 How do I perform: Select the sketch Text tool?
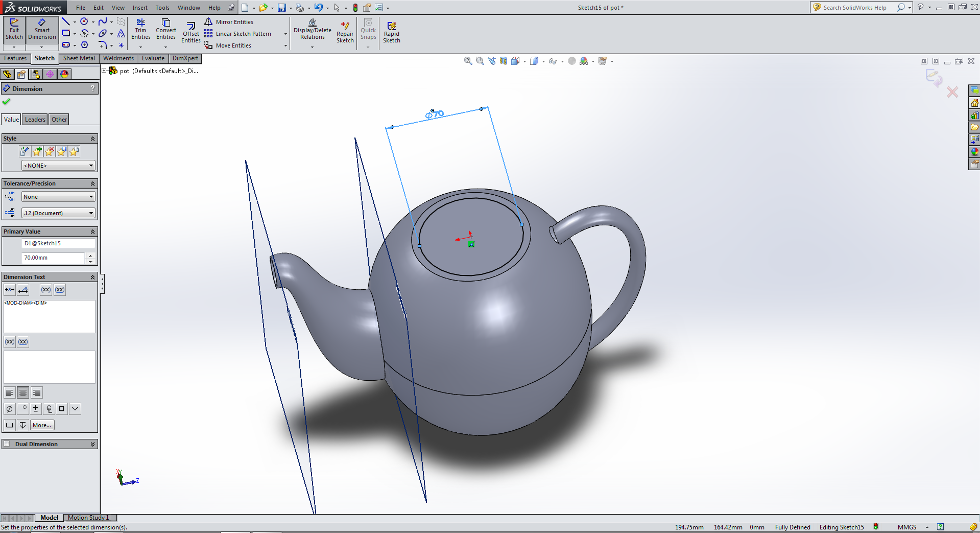pos(121,33)
